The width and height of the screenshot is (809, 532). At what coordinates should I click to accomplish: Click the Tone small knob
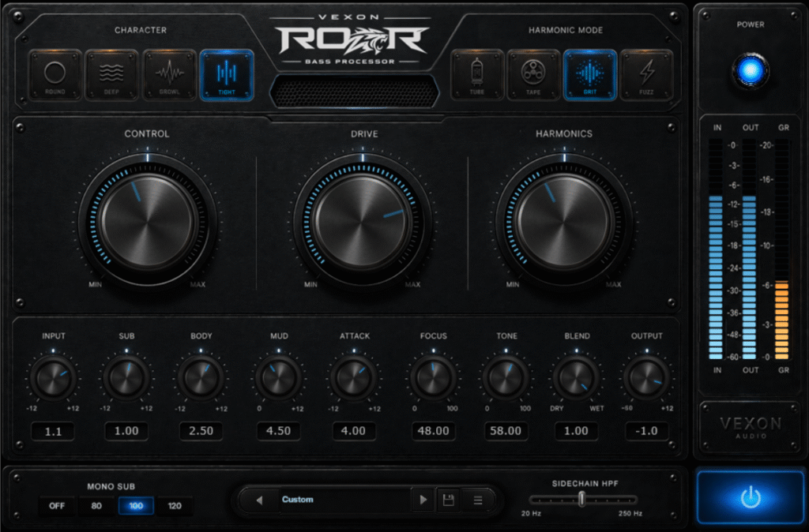click(x=506, y=378)
